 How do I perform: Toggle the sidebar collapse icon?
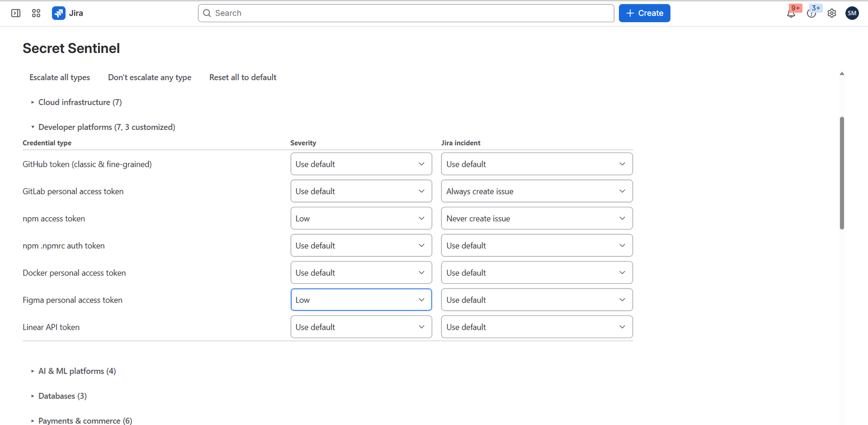16,13
